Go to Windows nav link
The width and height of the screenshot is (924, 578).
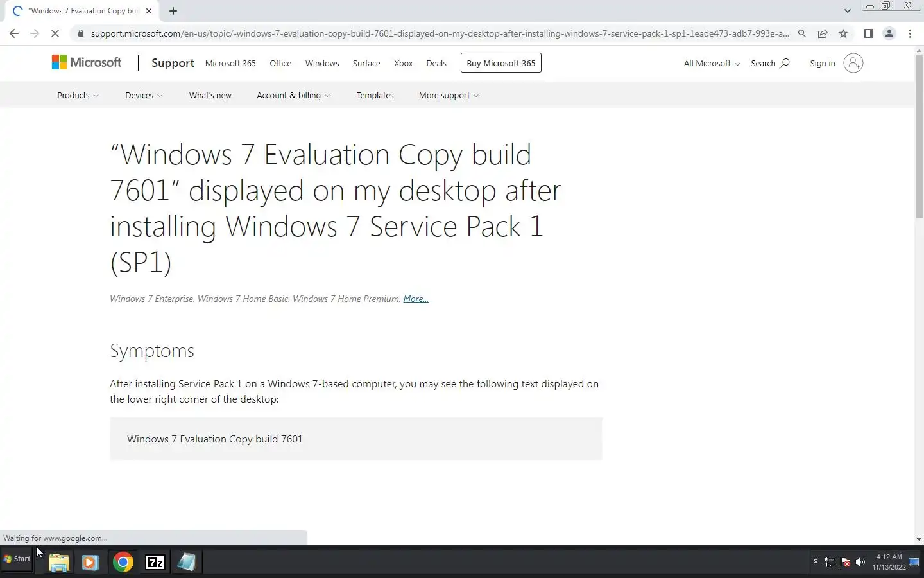pos(322,63)
